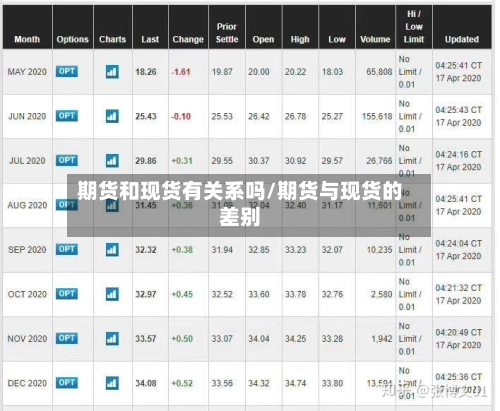Open the chart icon for JUL 2020
The height and width of the screenshot is (411, 500).
tap(112, 161)
